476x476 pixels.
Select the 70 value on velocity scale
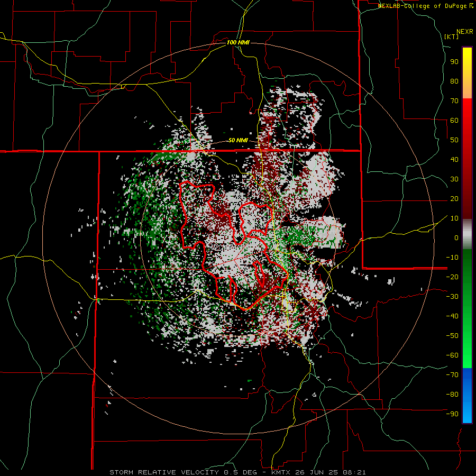coord(454,101)
